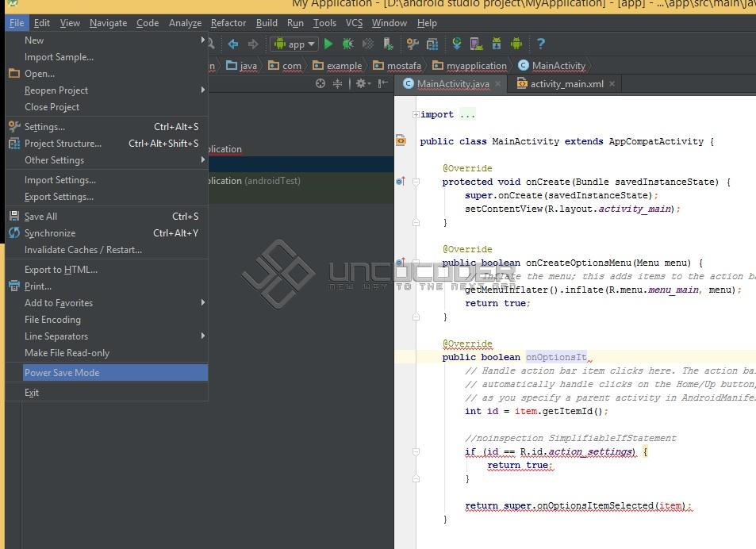Click the Back navigation arrow icon
The width and height of the screenshot is (756, 549).
point(233,44)
